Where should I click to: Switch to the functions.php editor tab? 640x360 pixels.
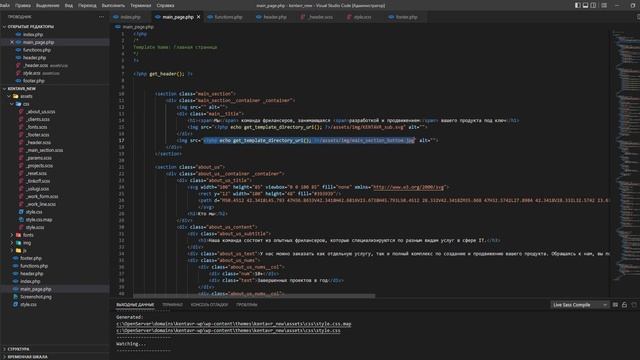[x=228, y=17]
